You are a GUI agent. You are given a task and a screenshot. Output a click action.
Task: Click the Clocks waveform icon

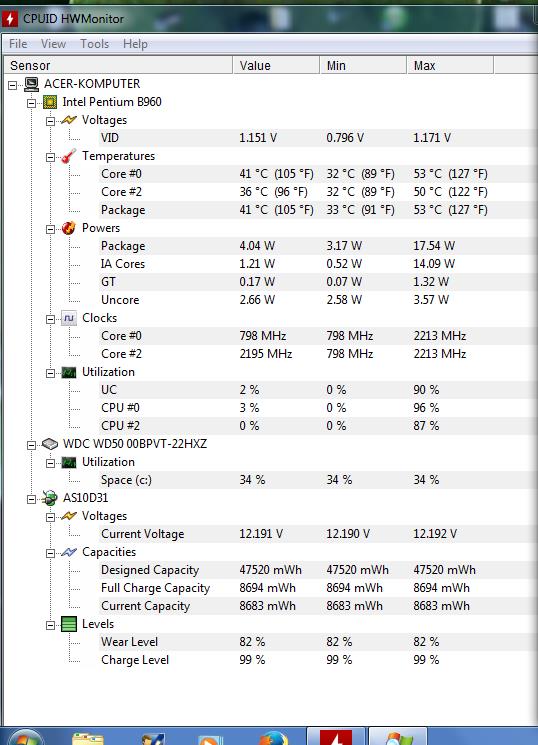tap(68, 318)
